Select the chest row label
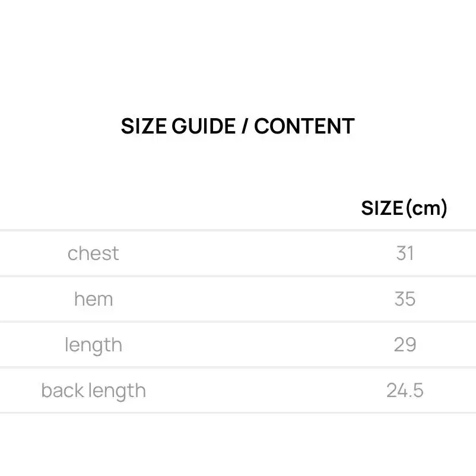The height and width of the screenshot is (476, 476). point(93,253)
